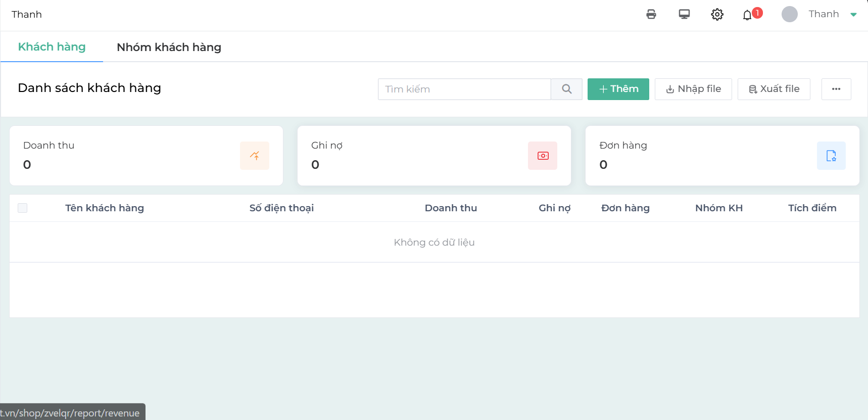
Task: Open the monitor display icon
Action: 684,14
